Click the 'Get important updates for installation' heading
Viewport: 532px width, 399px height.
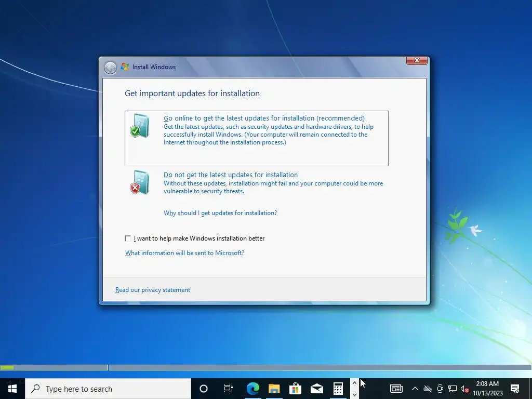(192, 94)
